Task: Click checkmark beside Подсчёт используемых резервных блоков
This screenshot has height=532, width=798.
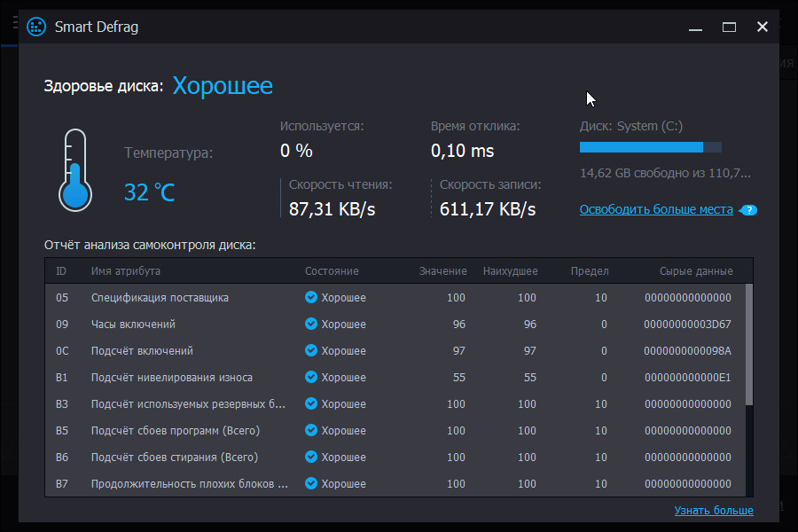Action: 309,403
